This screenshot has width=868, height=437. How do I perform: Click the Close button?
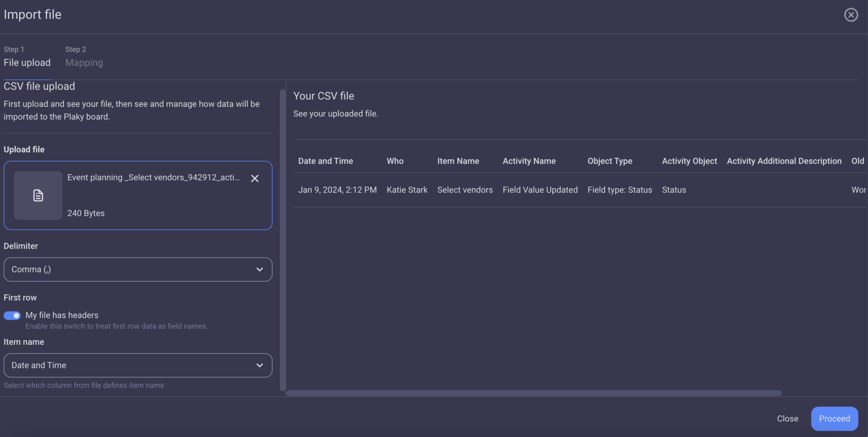[x=787, y=418]
